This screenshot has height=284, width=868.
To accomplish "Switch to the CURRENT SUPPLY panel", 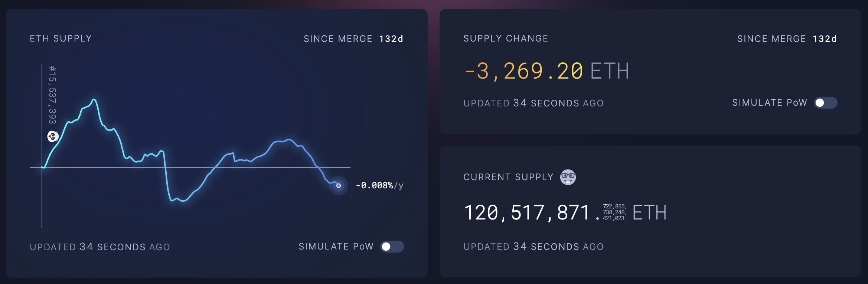I will [x=508, y=177].
